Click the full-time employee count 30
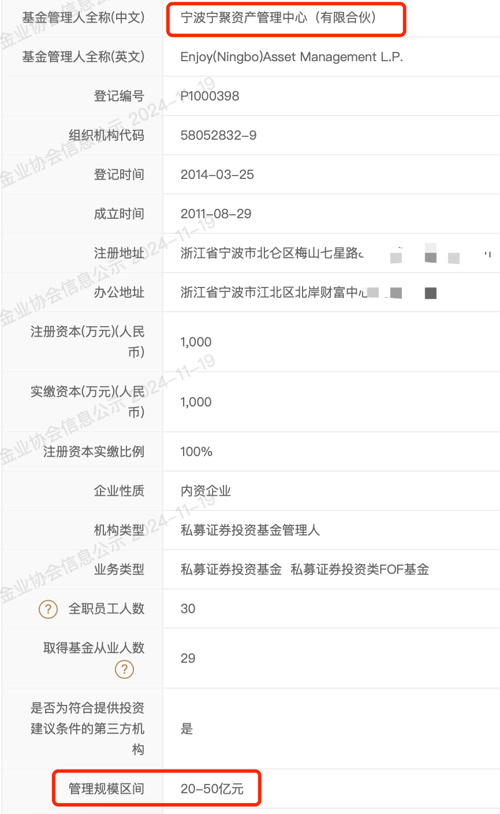The width and height of the screenshot is (500, 814). coord(188,609)
